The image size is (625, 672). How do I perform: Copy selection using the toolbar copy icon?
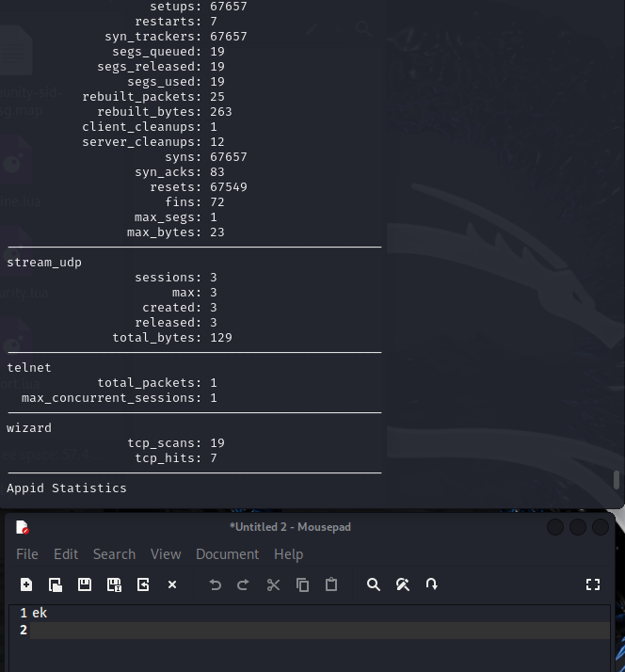click(x=302, y=584)
